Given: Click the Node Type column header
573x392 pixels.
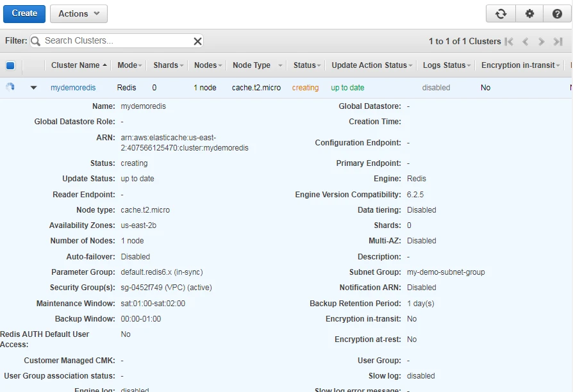Looking at the screenshot, I should pos(251,65).
